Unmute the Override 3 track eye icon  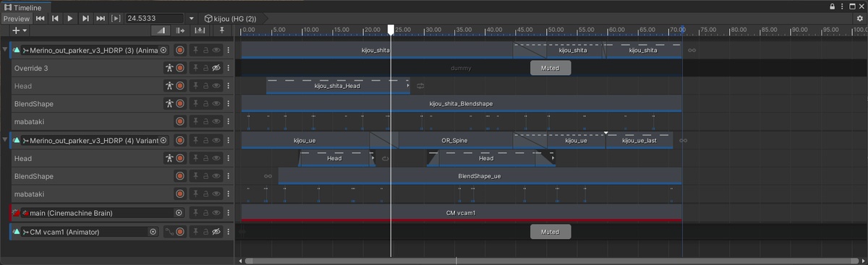(x=216, y=68)
